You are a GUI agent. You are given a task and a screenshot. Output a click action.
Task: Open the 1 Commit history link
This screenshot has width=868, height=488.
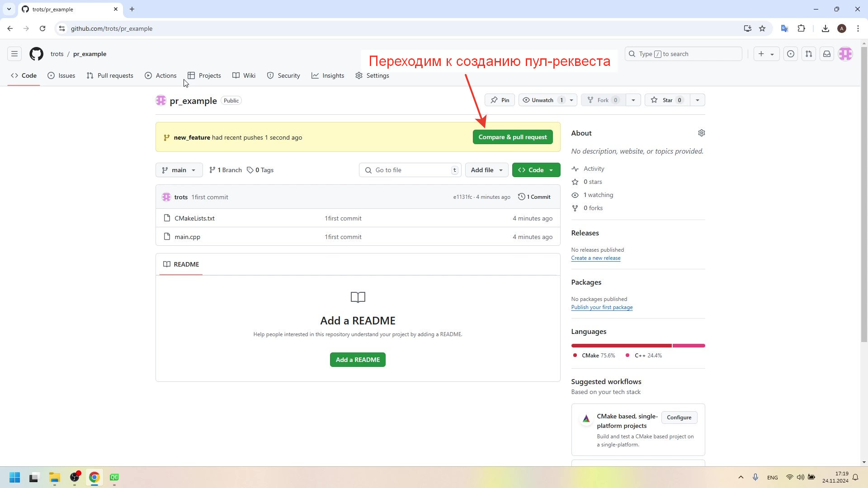tap(534, 197)
